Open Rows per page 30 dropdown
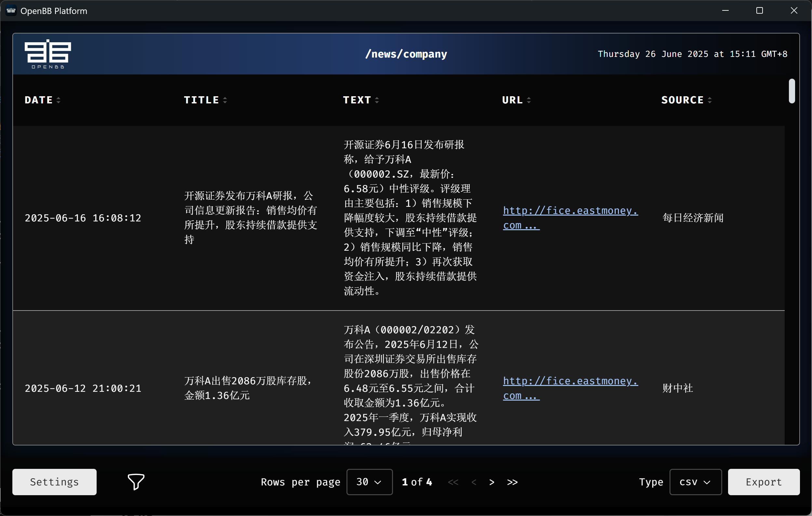 click(x=369, y=482)
